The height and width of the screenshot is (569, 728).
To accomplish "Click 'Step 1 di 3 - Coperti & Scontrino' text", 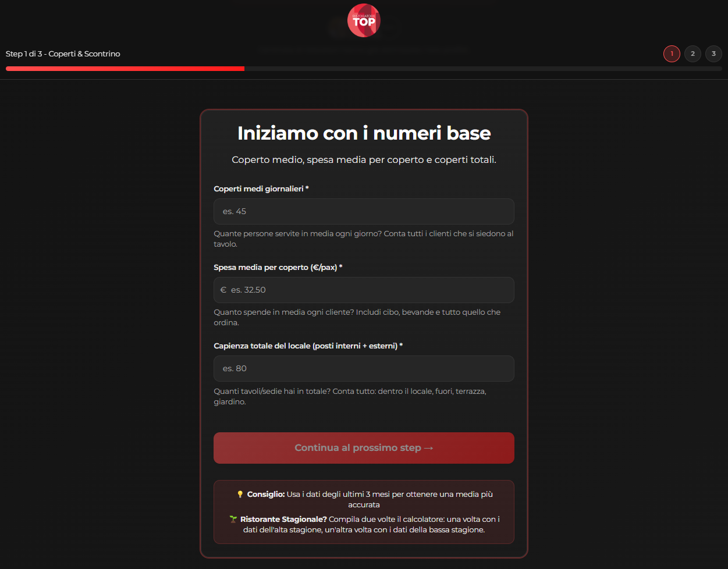I will point(63,54).
